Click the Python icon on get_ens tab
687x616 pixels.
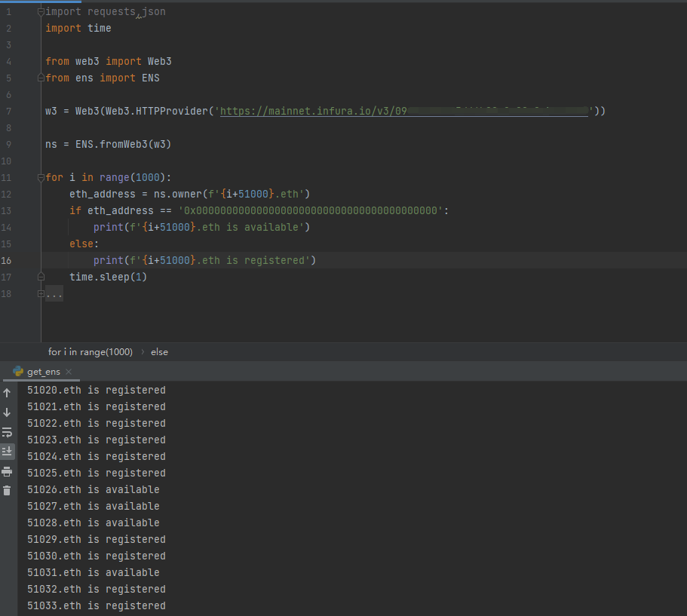point(18,372)
